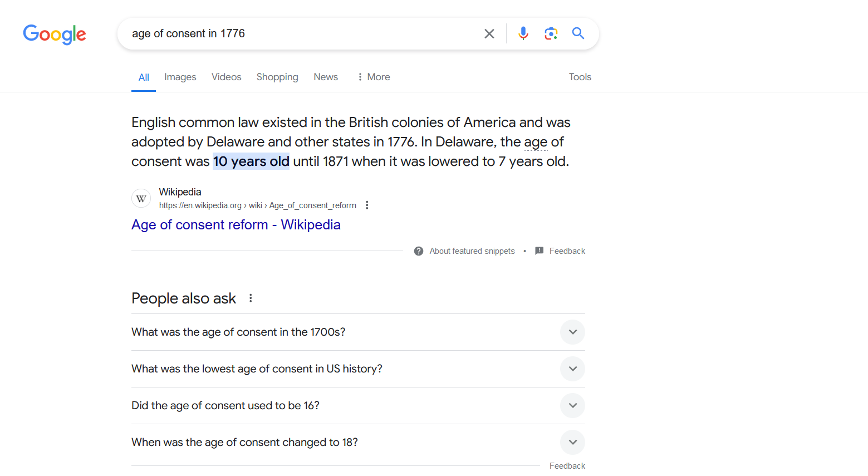Open the Tools filter button
868x476 pixels.
click(580, 77)
